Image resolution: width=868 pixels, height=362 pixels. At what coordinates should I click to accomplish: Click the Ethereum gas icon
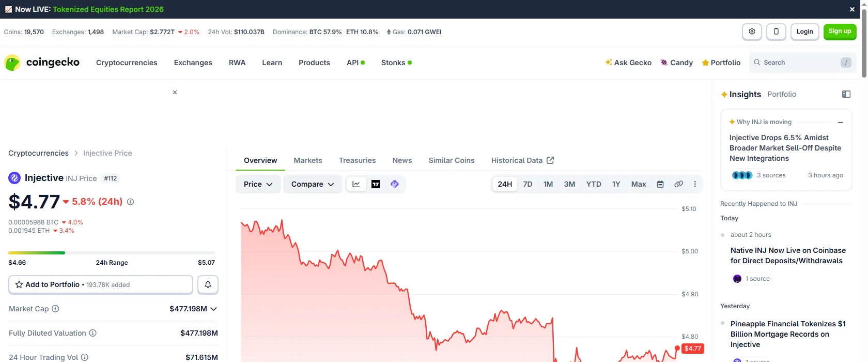point(389,32)
